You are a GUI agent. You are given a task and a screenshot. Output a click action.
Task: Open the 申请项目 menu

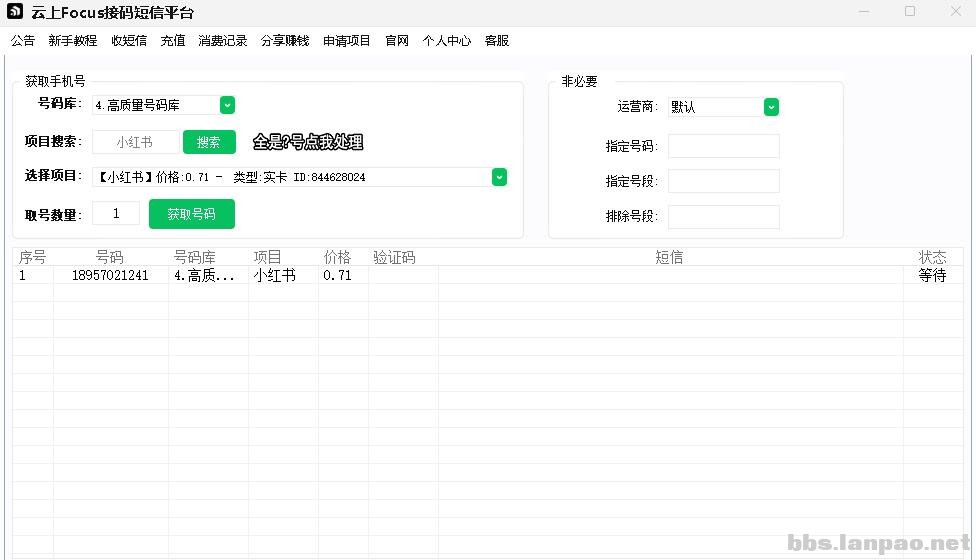coord(347,40)
